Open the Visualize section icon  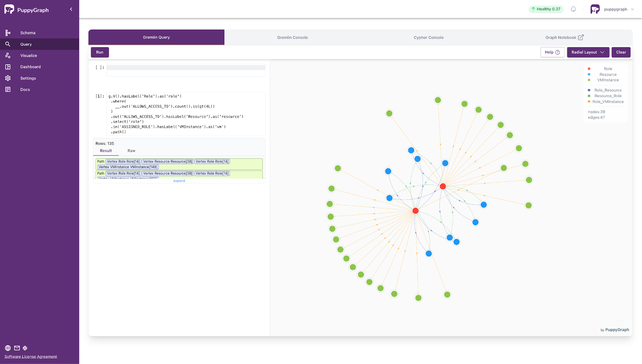pyautogui.click(x=8, y=55)
